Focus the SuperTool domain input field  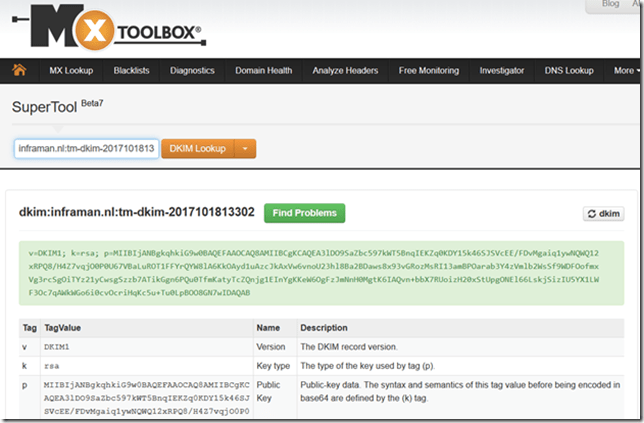coord(86,148)
